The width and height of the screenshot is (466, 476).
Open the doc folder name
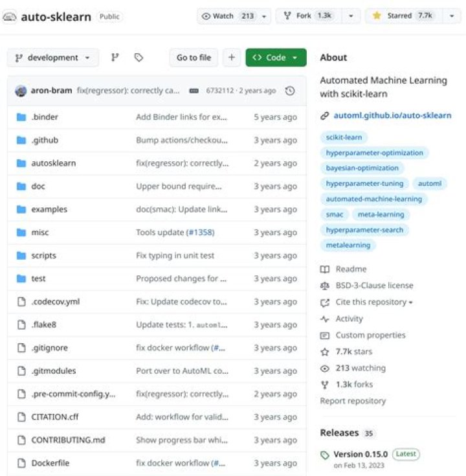38,186
